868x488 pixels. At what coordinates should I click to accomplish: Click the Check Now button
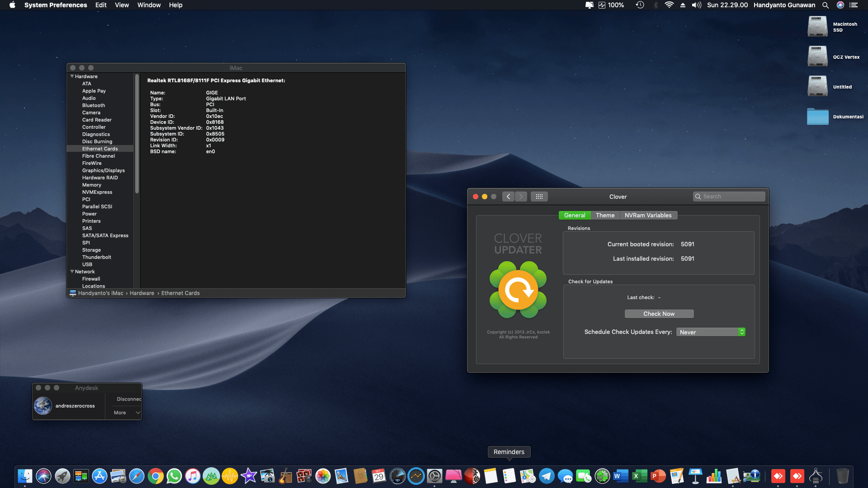(659, 314)
